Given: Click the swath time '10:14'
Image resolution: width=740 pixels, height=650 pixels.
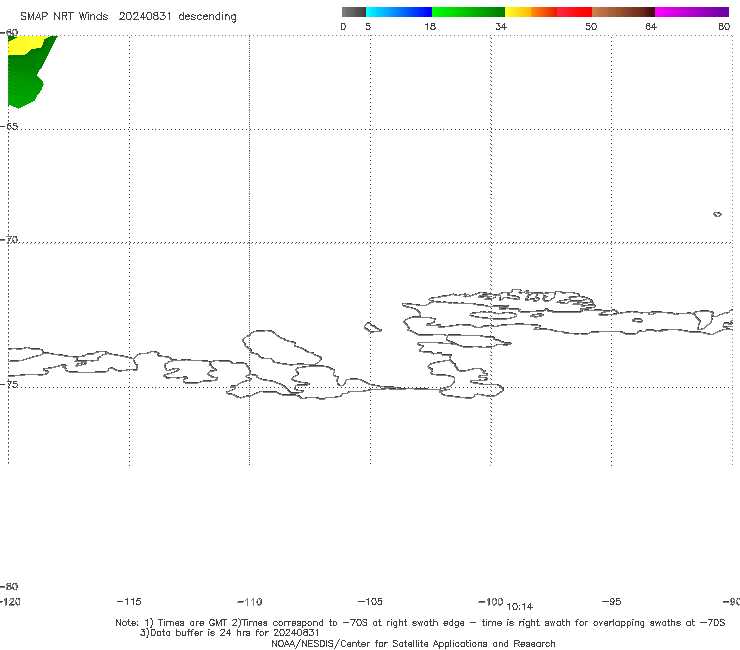Looking at the screenshot, I should (520, 607).
